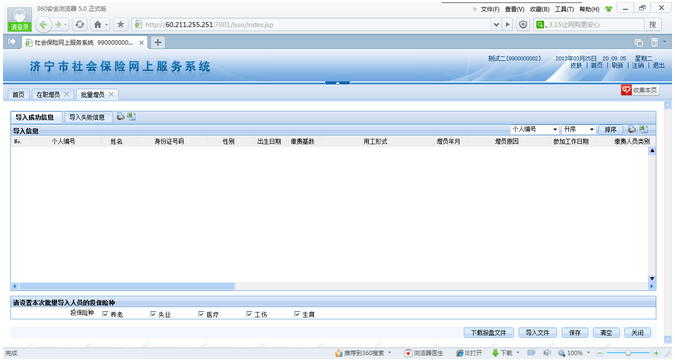Click the sidebar toggle arrow left of tabs

coord(12,42)
